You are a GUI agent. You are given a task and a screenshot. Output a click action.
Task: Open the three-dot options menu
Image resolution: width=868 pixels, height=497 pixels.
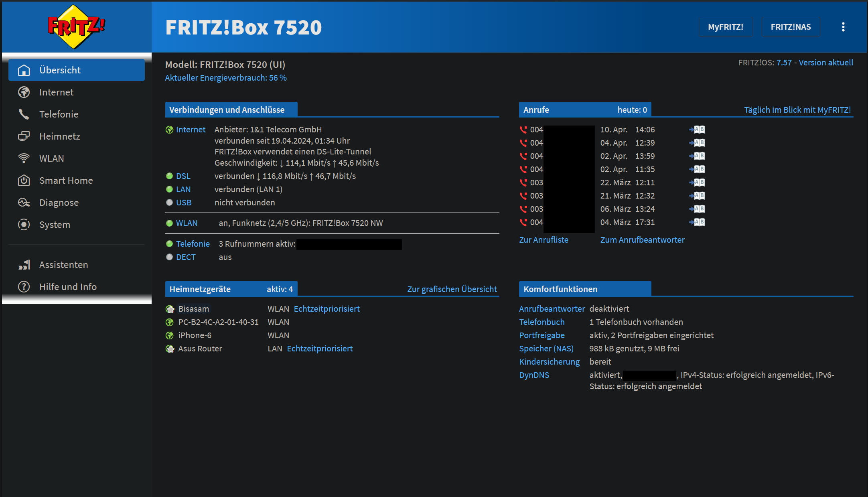point(843,27)
